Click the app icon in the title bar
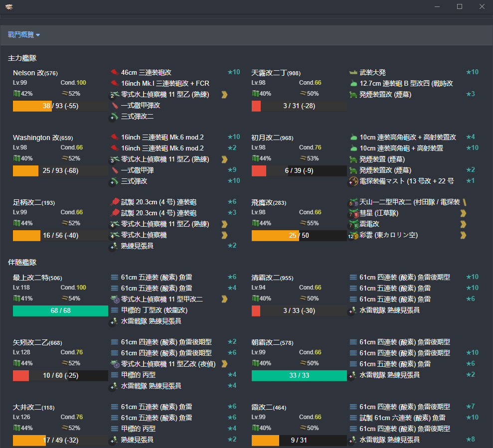The width and height of the screenshot is (493, 448). (x=9, y=6)
